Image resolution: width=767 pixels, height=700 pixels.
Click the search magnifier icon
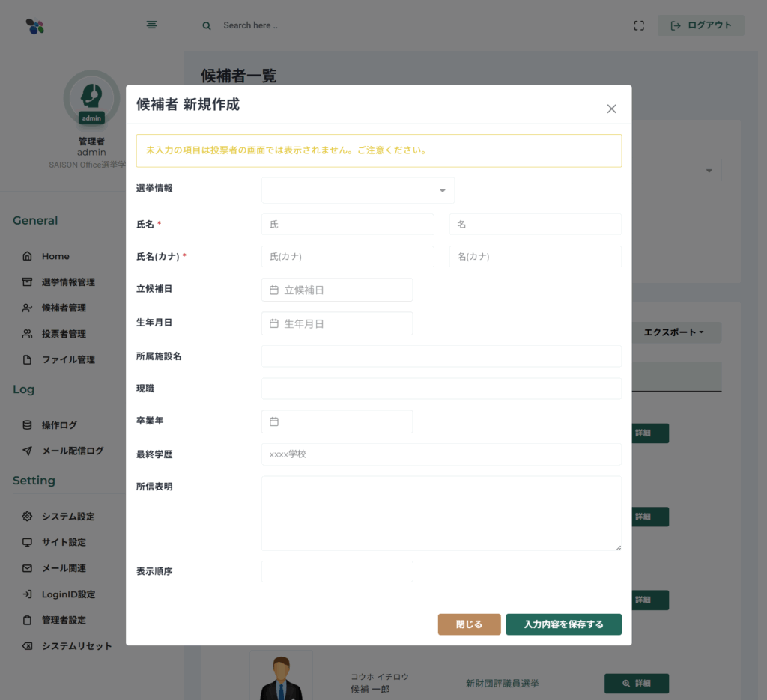(207, 26)
